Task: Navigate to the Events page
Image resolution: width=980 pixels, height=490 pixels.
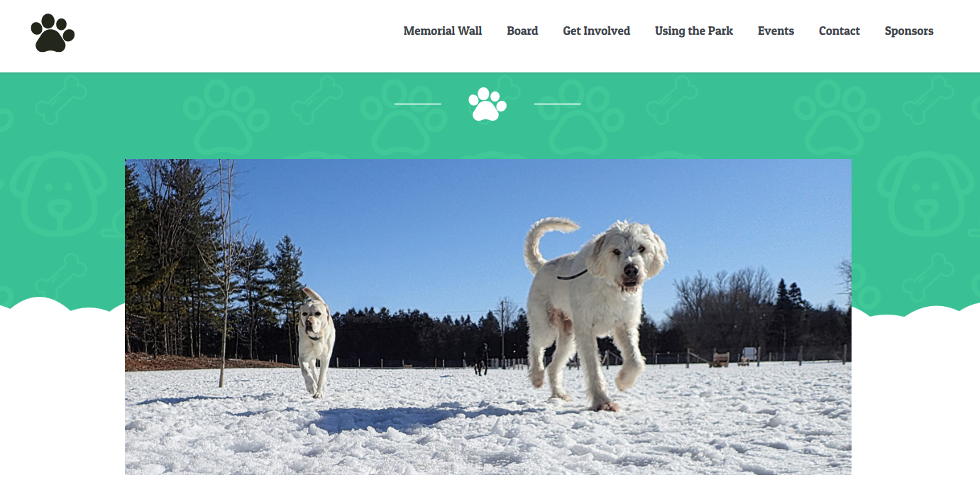Action: (776, 31)
